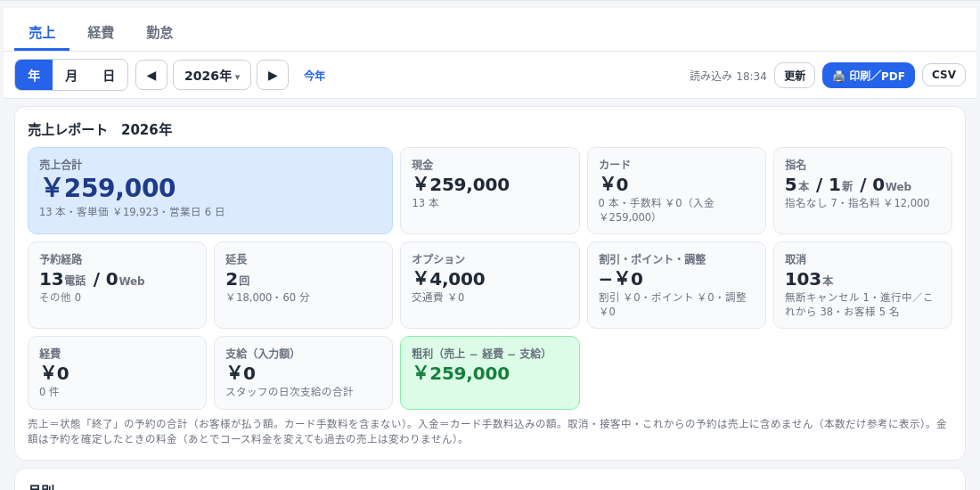980x490 pixels.
Task: Click the 交通費 ￥0 text
Action: pyautogui.click(x=438, y=298)
